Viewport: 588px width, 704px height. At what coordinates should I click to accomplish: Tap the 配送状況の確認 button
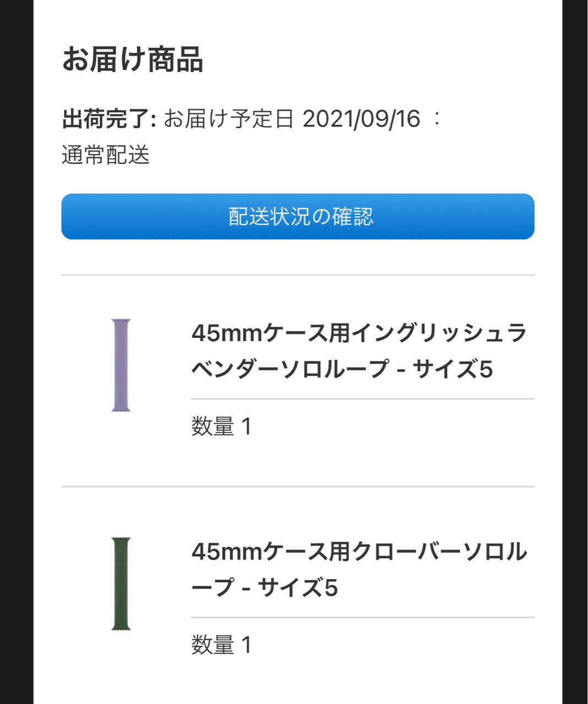pos(298,217)
